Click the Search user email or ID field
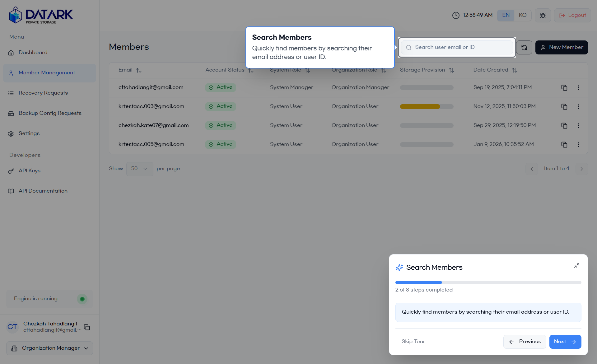This screenshot has width=597, height=364. pos(457,47)
